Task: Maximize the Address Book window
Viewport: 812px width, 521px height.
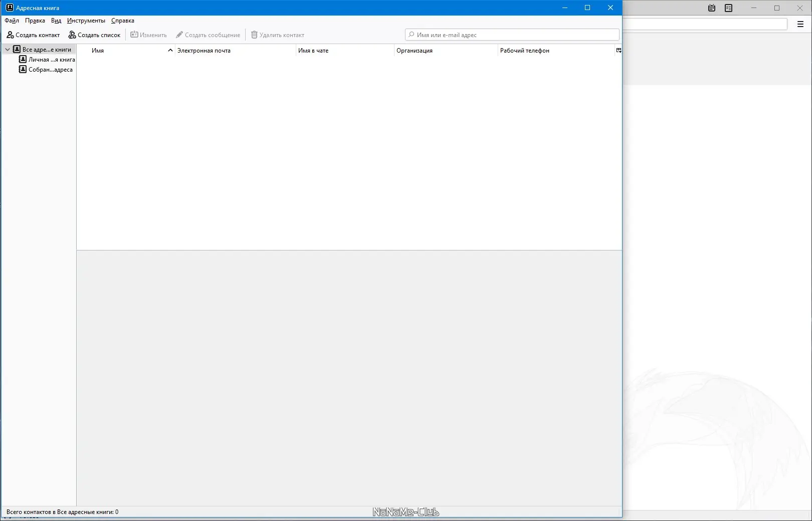Action: [587, 8]
